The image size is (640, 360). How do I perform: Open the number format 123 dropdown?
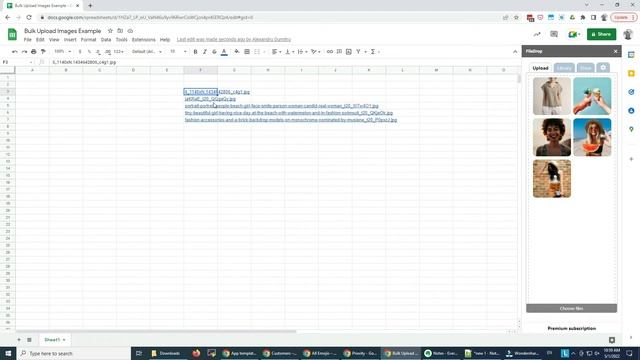click(119, 52)
